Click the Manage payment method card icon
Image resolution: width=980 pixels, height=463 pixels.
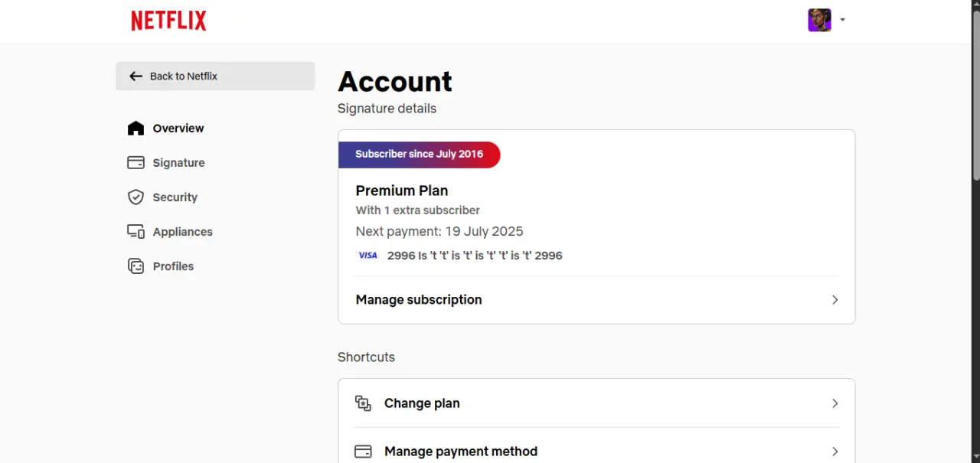(363, 452)
